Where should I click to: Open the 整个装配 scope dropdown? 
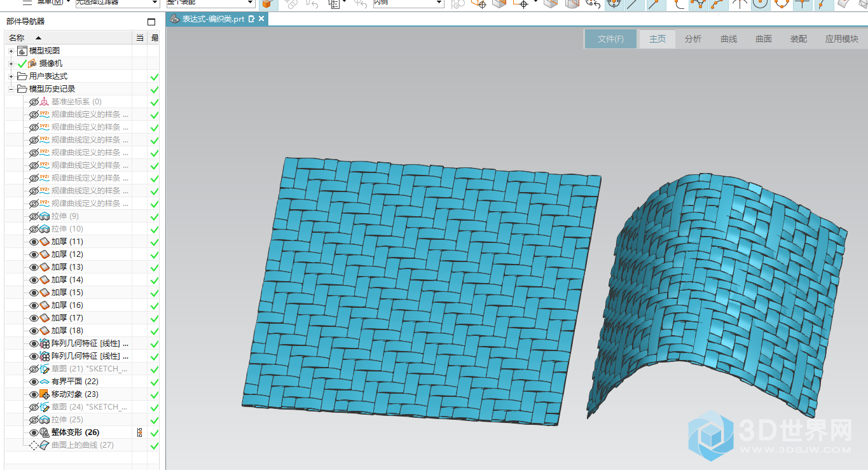[251, 3]
